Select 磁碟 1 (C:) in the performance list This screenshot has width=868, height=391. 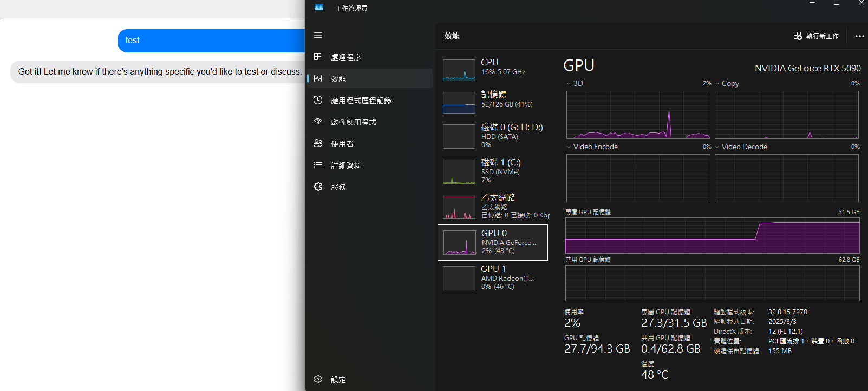[x=493, y=171]
